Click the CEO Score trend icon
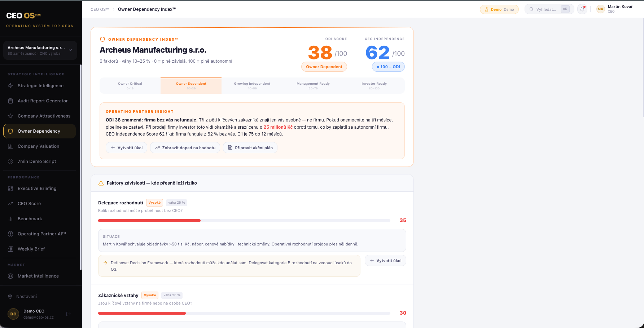 point(10,204)
